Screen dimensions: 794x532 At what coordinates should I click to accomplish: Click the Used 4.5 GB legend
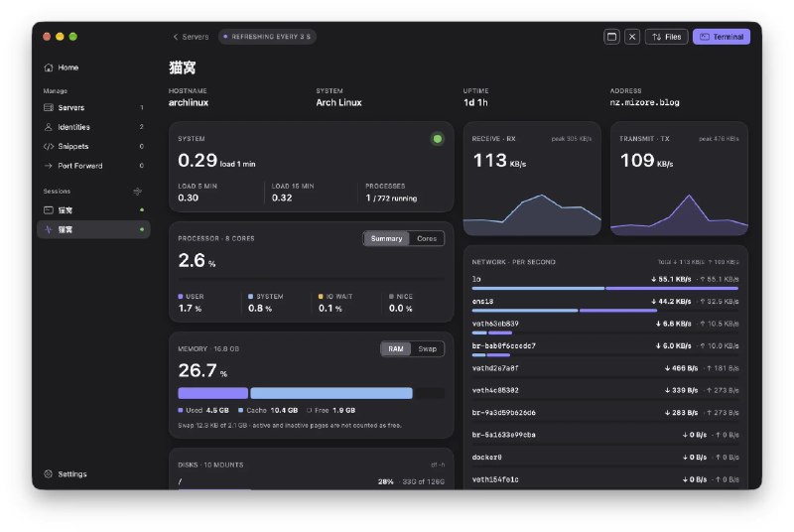(203, 411)
